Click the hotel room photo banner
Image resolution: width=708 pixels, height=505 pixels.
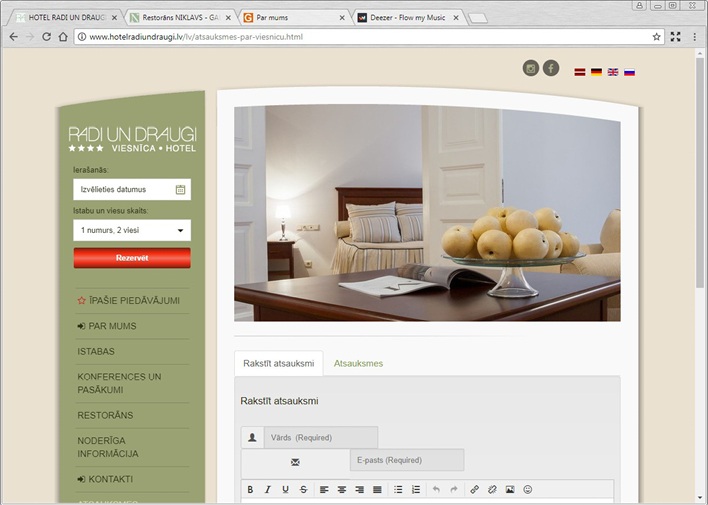427,213
